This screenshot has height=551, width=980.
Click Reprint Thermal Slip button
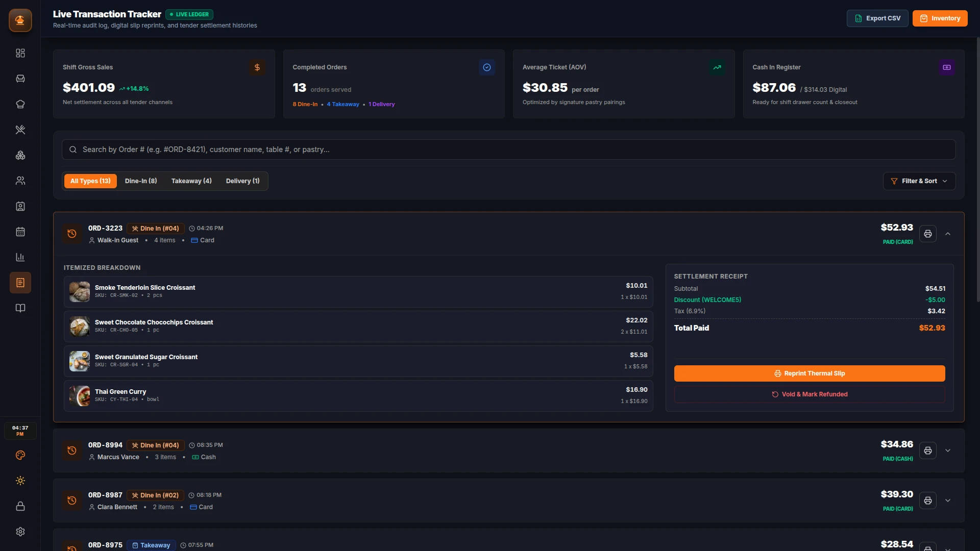[810, 373]
